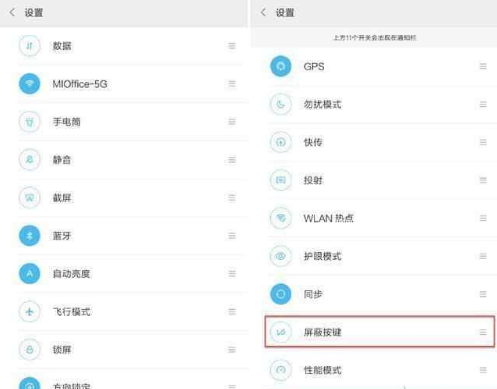The image size is (497, 389).
Task: Toggle the GPS location icon
Action: click(281, 66)
